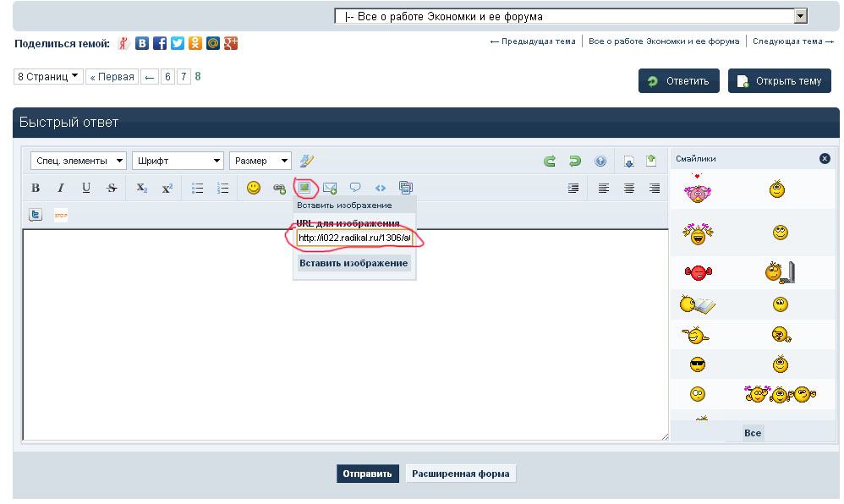Go to Предыдущая тема link
This screenshot has width=844, height=504.
533,41
